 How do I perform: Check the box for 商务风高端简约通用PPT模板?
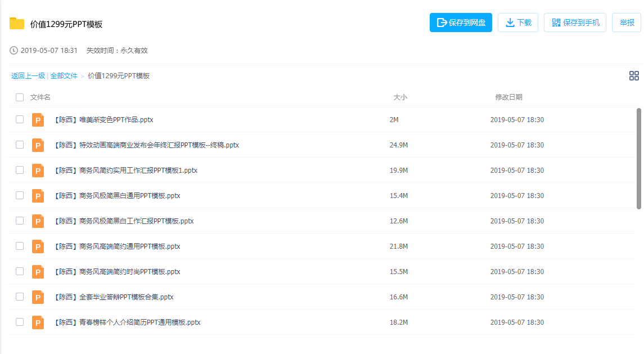(20, 246)
